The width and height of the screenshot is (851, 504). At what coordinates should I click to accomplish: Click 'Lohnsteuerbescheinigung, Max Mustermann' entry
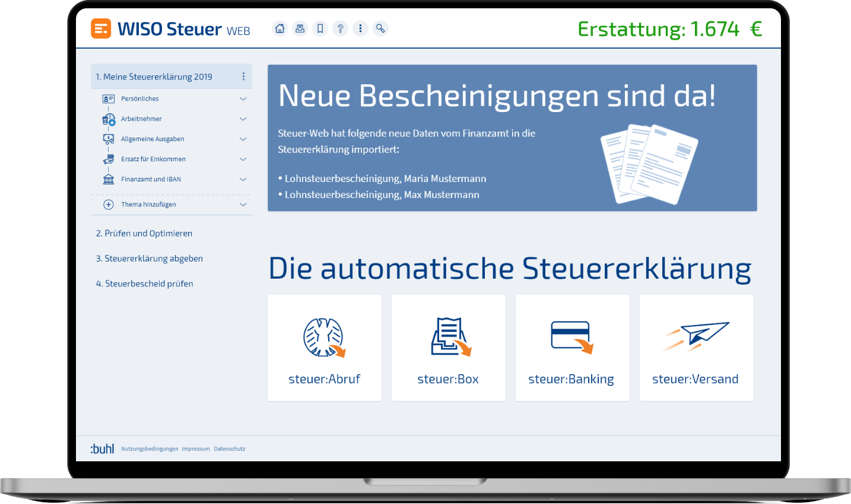coord(382,194)
